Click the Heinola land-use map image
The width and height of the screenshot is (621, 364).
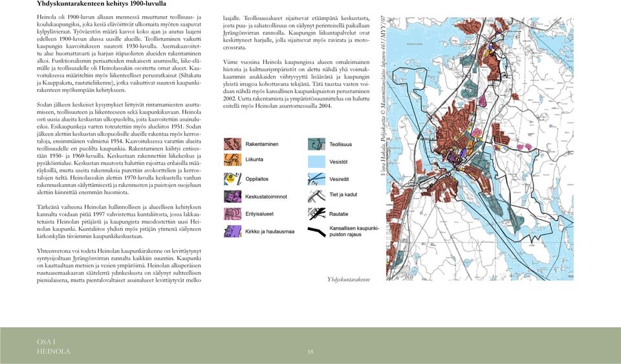(x=480, y=149)
